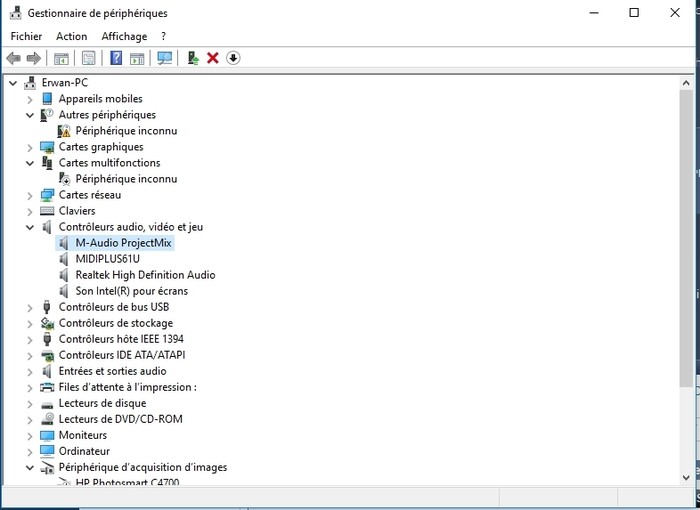The image size is (700, 510).
Task: Select the Contrôleurs IDE ATA/ATAPI label
Action: click(x=122, y=355)
